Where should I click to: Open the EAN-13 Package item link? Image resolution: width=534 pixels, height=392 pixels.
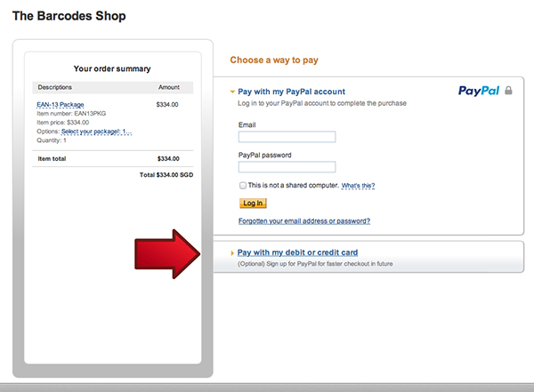coord(61,105)
